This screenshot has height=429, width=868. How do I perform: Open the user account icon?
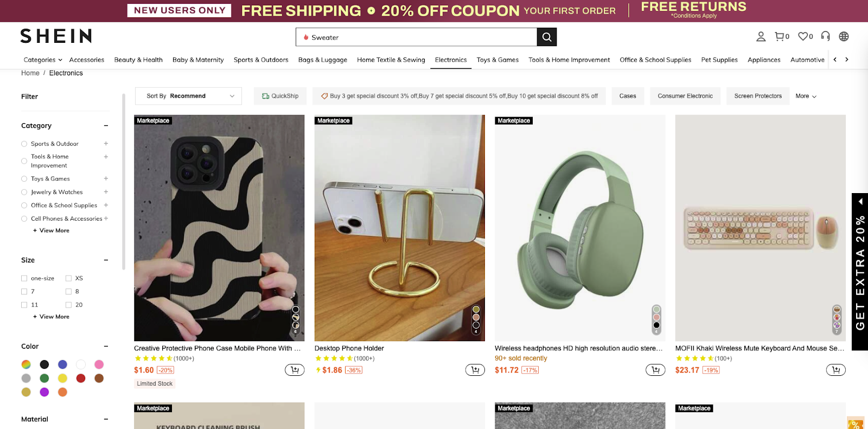[761, 36]
